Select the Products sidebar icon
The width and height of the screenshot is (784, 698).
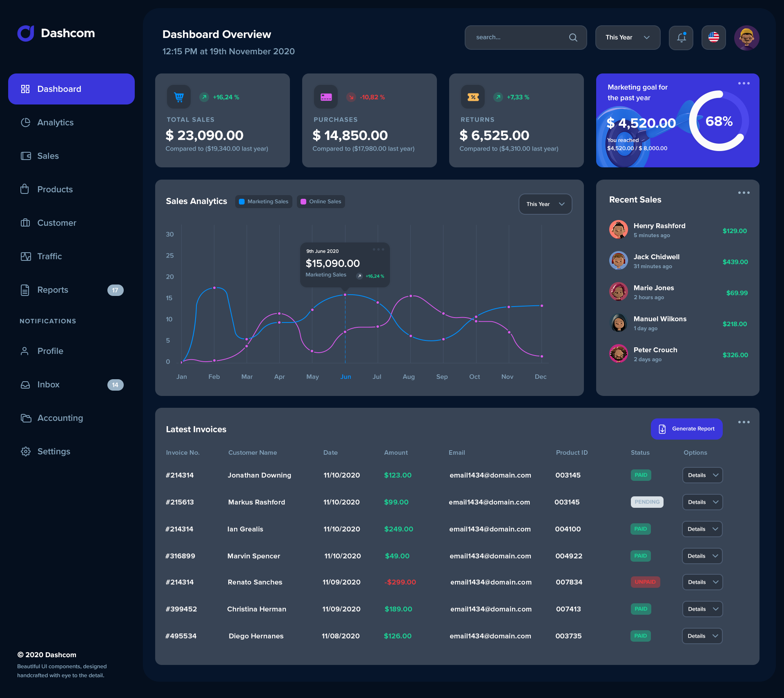tap(25, 189)
